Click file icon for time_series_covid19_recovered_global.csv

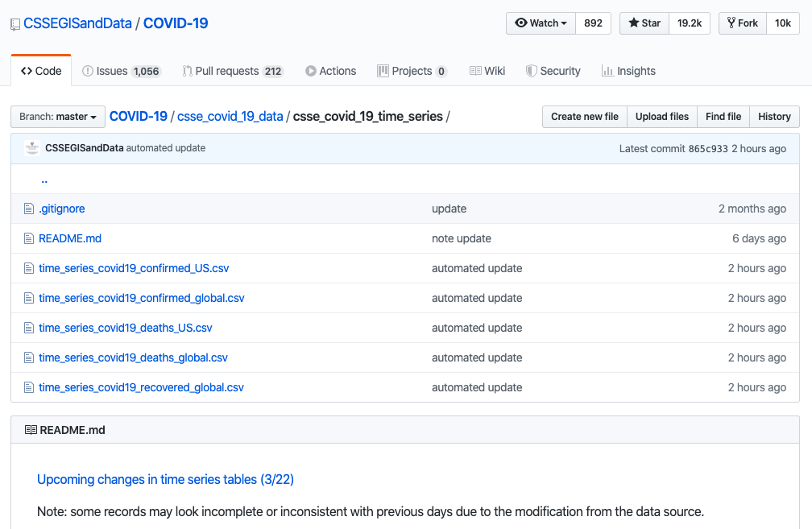29,387
